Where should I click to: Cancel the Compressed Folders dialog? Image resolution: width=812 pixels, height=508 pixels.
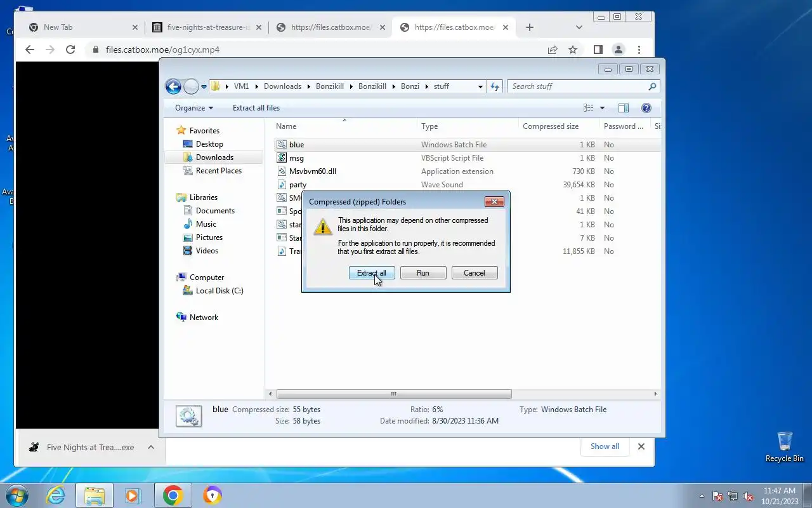[x=475, y=273]
